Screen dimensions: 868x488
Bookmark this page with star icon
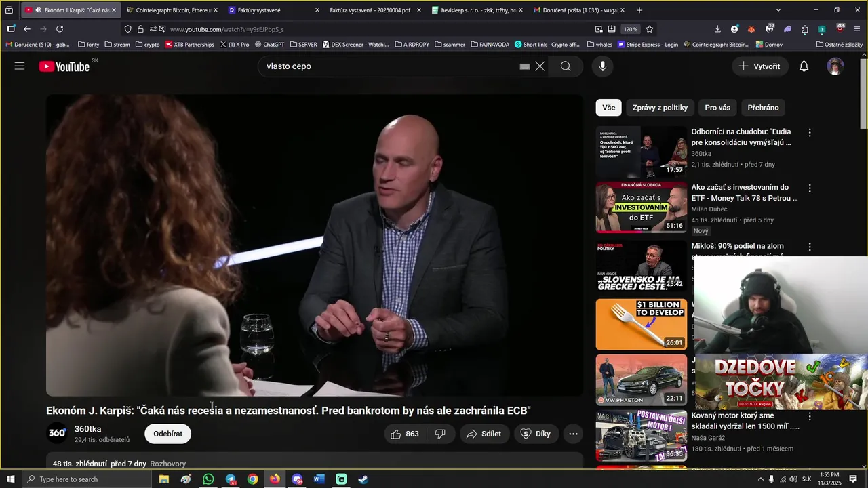[650, 29]
